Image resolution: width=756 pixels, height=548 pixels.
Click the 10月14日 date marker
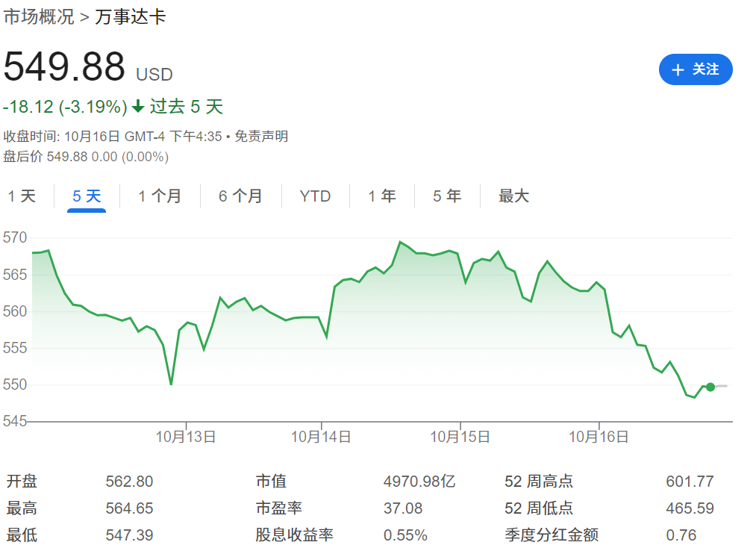coord(321,437)
